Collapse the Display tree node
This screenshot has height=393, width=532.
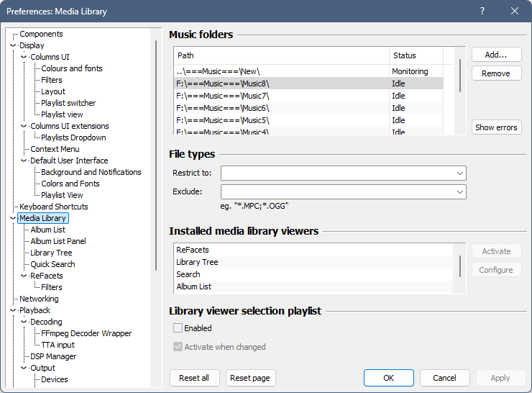tap(13, 45)
